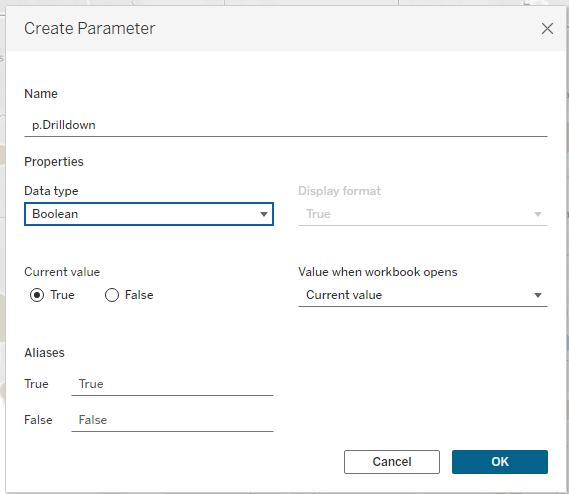569x494 pixels.
Task: Edit the alias field for False
Action: coord(172,420)
